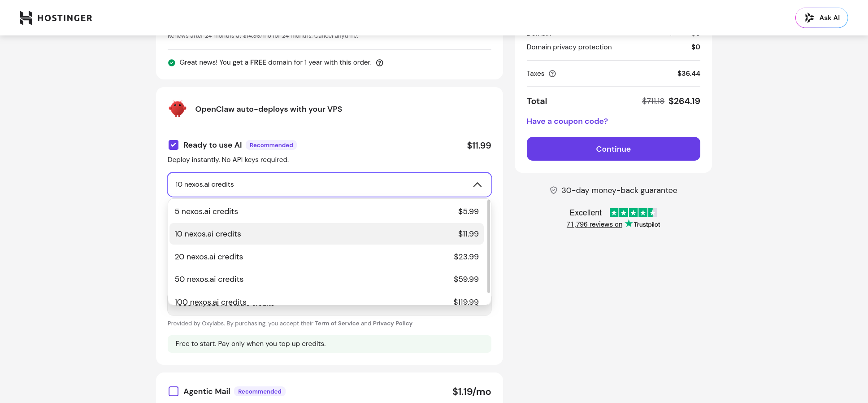Click the OpenClaw red mascot icon
Viewport: 868px width, 403px height.
pos(178,109)
